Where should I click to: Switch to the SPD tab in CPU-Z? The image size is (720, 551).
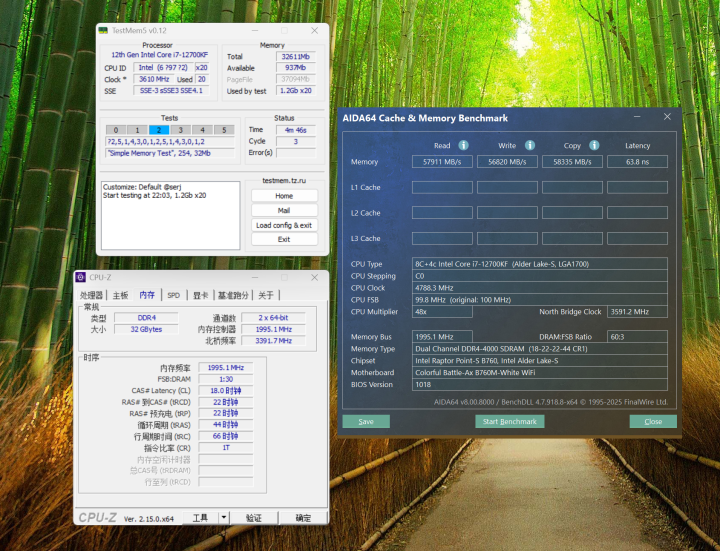(173, 295)
